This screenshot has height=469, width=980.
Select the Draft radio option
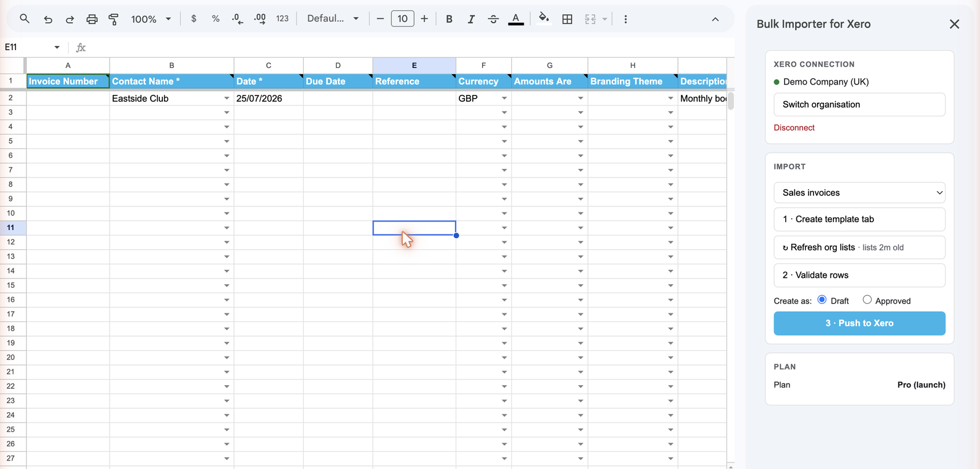point(822,300)
